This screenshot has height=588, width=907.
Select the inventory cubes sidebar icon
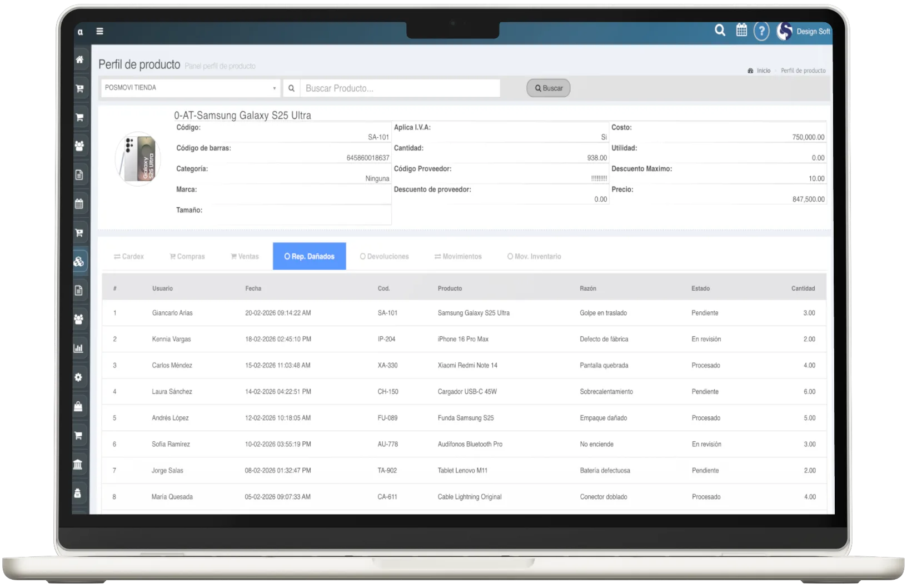coord(79,262)
